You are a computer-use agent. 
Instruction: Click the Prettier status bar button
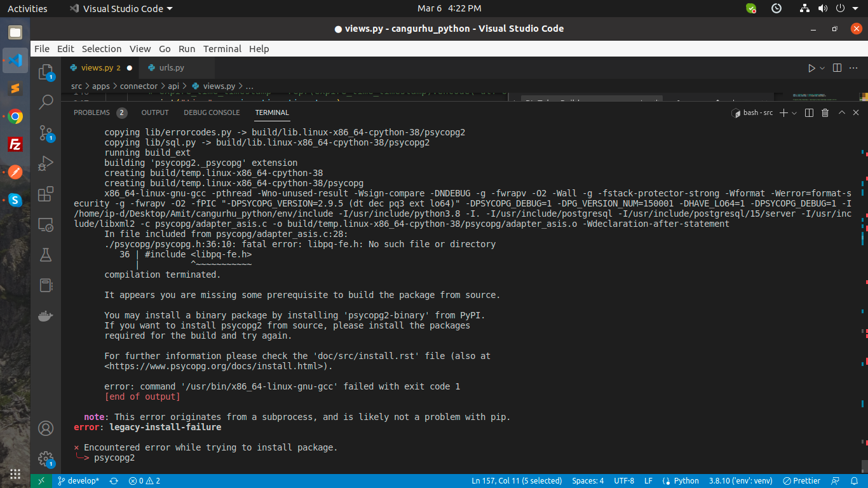(801, 481)
